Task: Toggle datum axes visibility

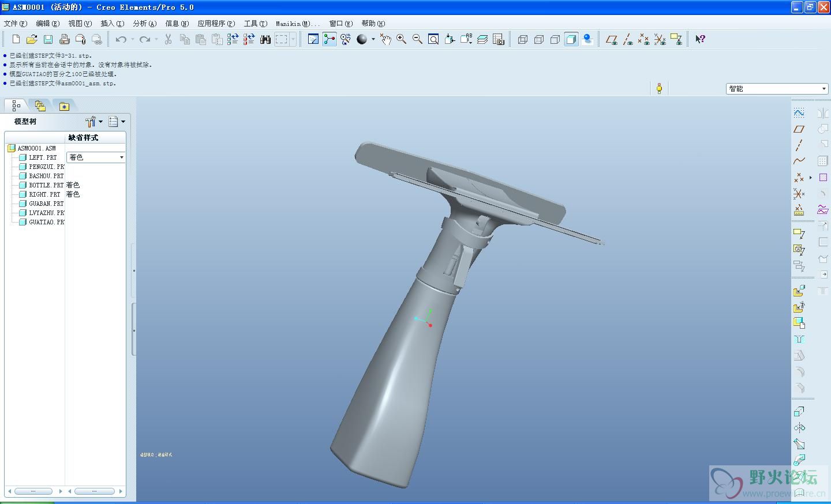Action: (x=628, y=39)
